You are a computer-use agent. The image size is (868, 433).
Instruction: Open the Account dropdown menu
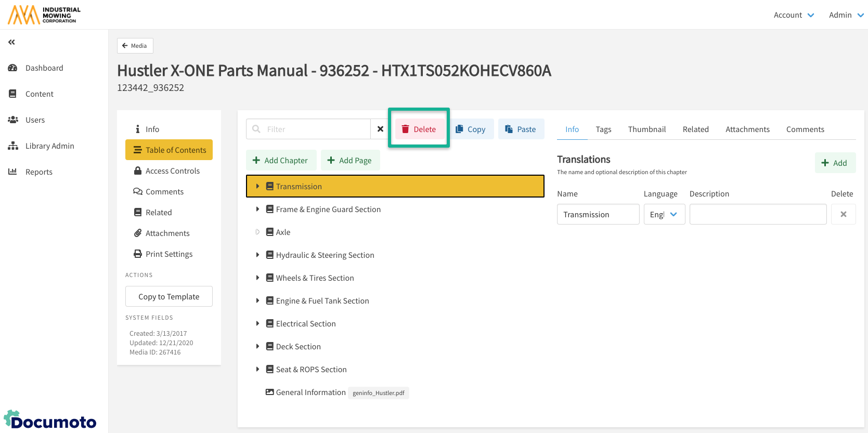(794, 15)
